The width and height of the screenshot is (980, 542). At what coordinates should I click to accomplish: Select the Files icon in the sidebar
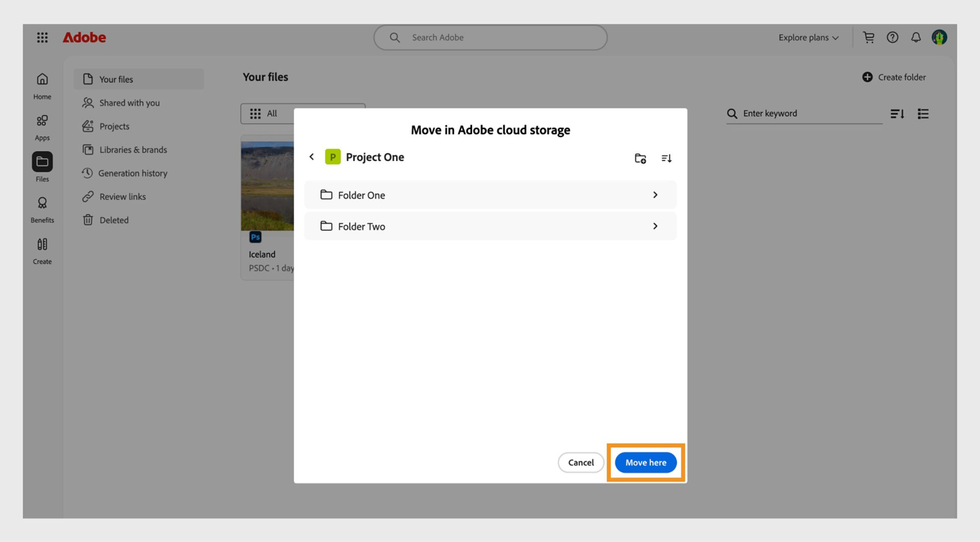coord(42,162)
